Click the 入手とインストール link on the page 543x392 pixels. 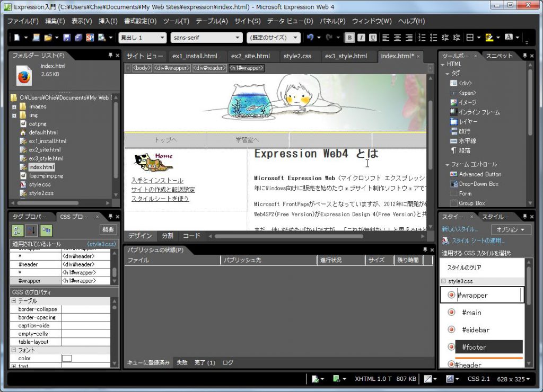[157, 181]
